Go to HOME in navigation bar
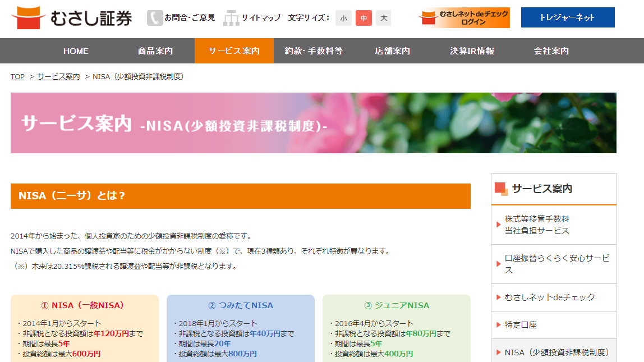Image resolution: width=644 pixels, height=362 pixels. pyautogui.click(x=76, y=51)
